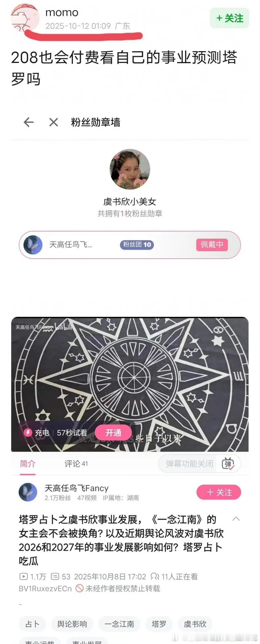
Task: Toggle the 佩戴中 medal wearing status
Action: (x=212, y=244)
